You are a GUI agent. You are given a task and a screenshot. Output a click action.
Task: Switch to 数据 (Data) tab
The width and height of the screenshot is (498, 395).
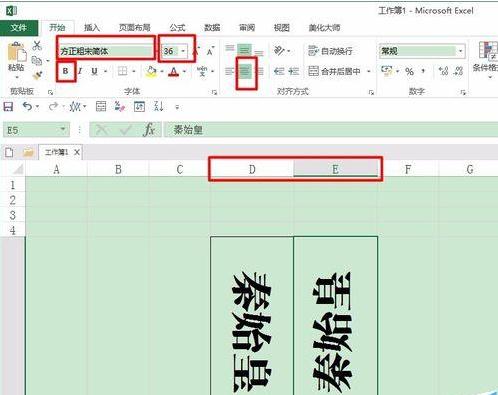coord(212,28)
